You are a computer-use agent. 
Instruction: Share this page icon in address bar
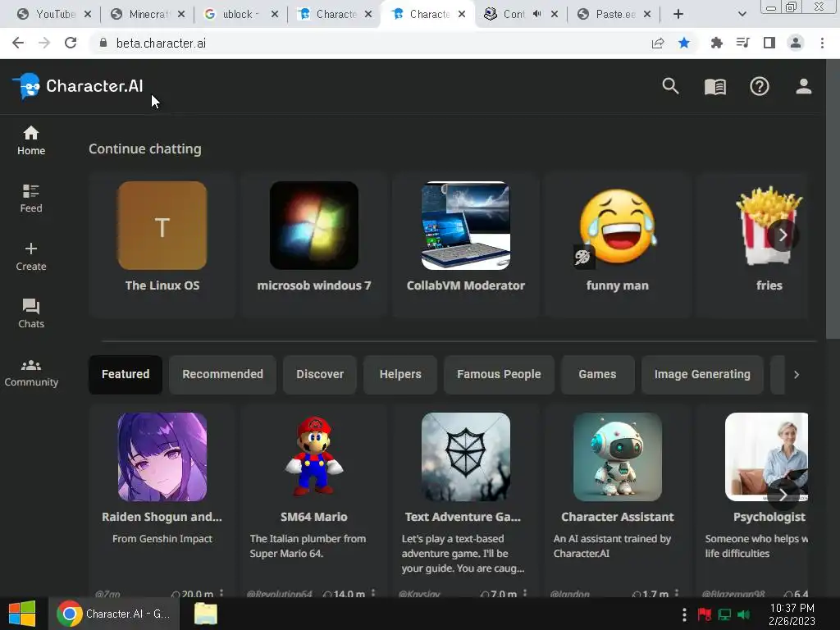(657, 43)
